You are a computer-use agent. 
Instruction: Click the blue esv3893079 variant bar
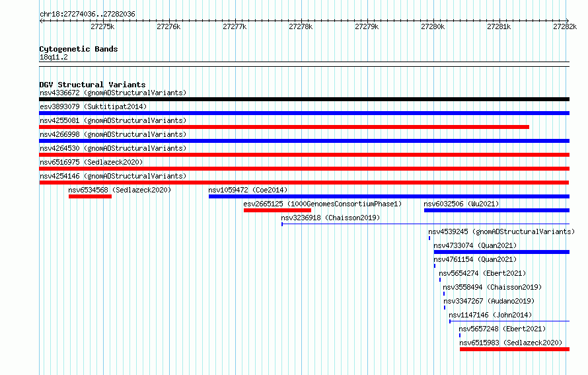pos(304,113)
